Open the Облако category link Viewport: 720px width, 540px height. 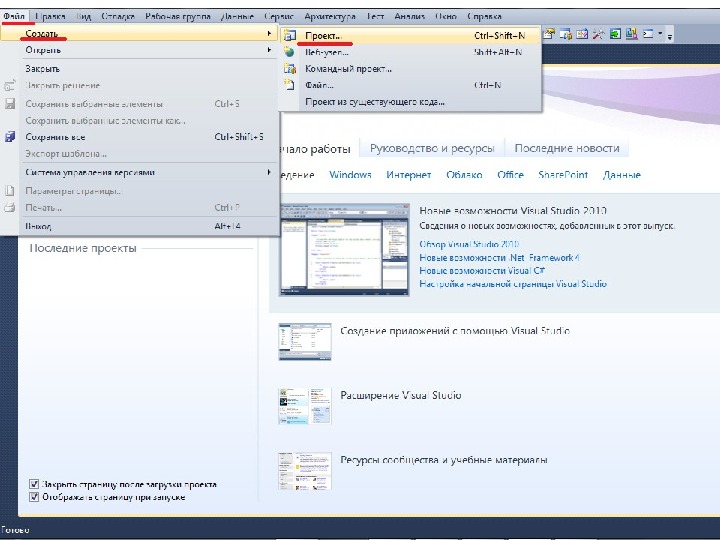tap(464, 175)
